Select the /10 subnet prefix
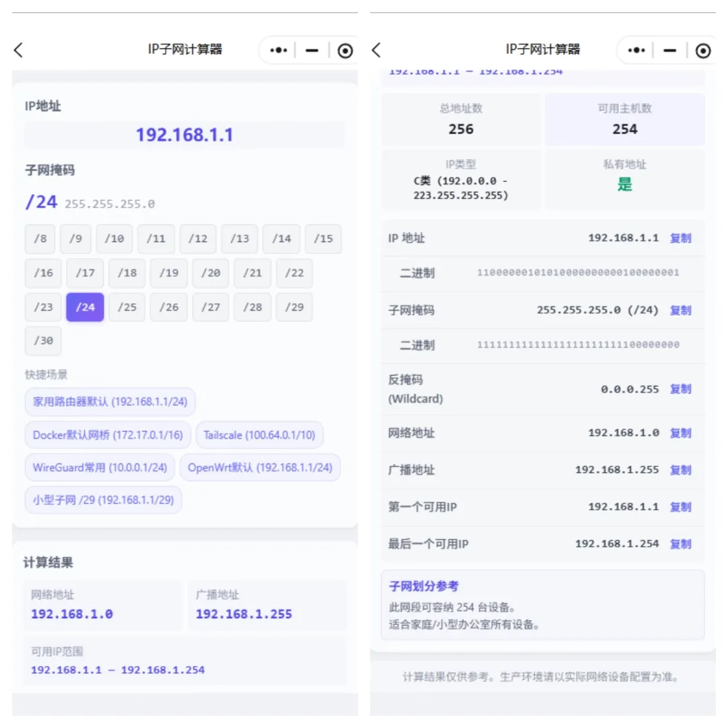Image resolution: width=728 pixels, height=728 pixels. click(114, 239)
